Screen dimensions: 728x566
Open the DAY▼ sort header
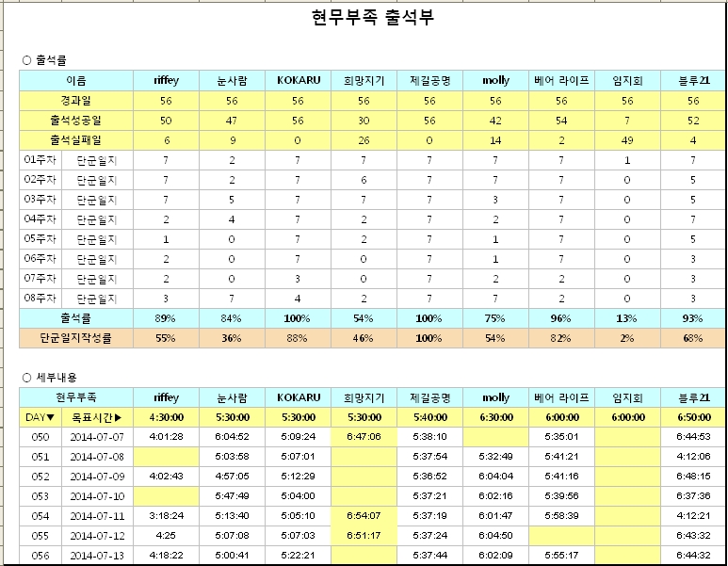point(40,417)
